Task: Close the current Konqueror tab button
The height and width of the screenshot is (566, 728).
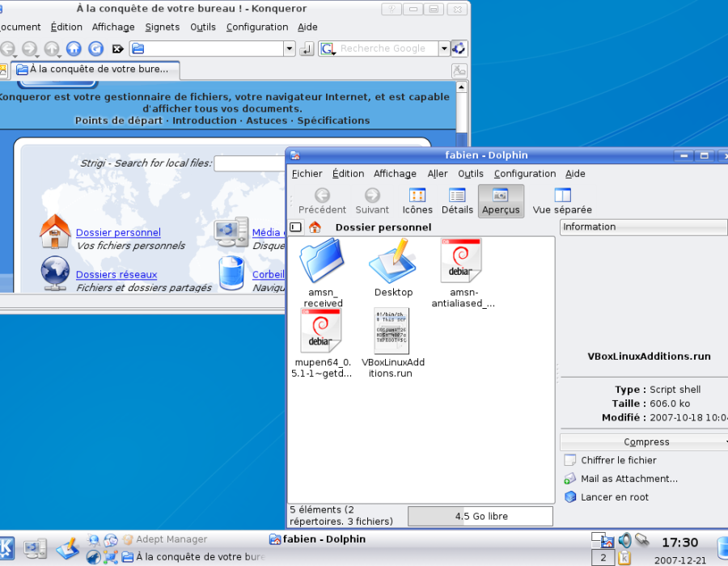Action: tap(459, 70)
